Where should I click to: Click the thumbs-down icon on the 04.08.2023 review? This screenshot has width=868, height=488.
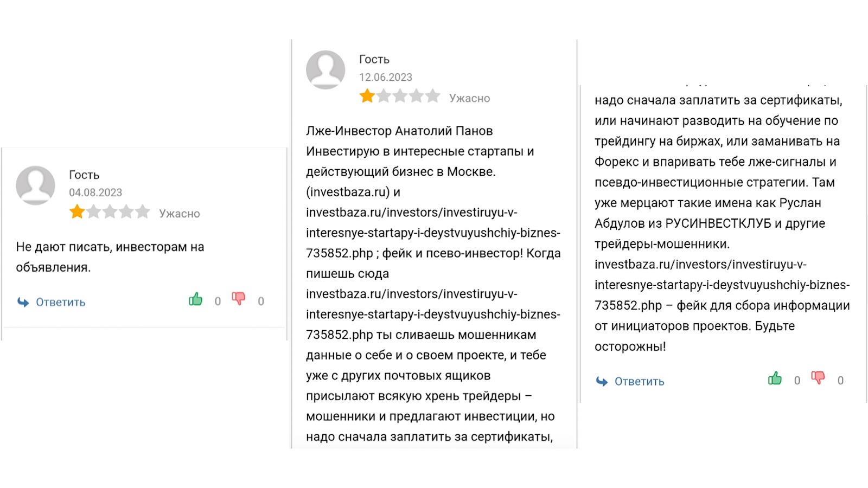tap(239, 299)
